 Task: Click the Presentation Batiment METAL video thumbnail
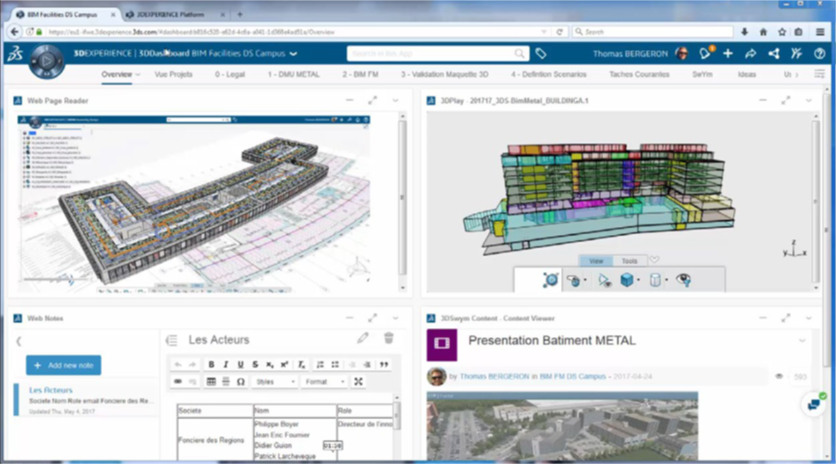562,426
